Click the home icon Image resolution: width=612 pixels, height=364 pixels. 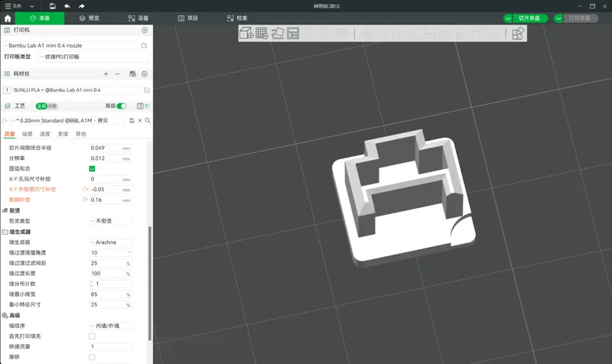[x=8, y=18]
